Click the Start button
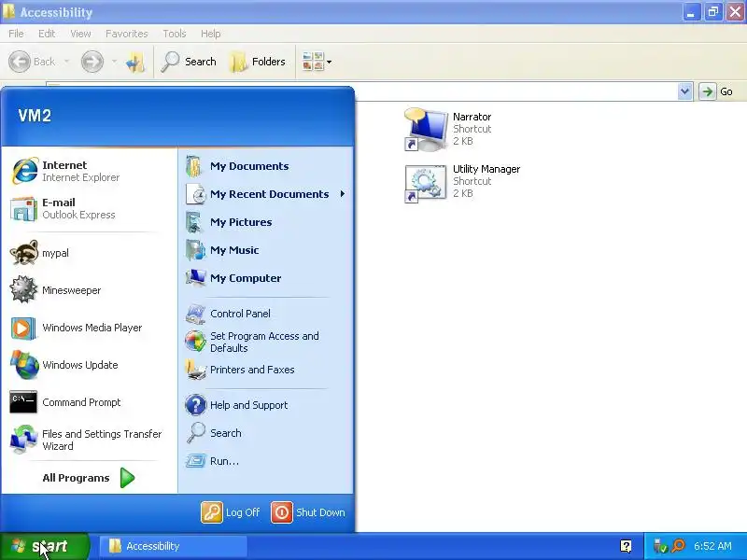 (44, 546)
